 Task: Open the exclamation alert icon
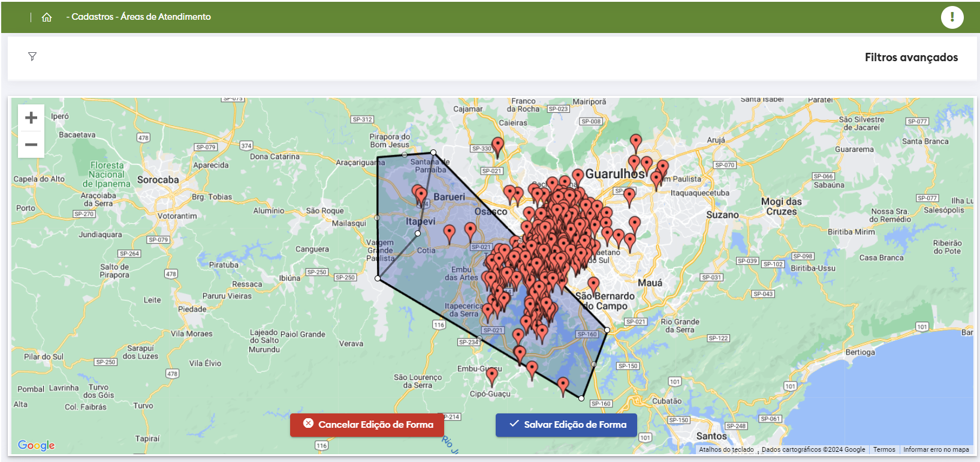tap(952, 17)
